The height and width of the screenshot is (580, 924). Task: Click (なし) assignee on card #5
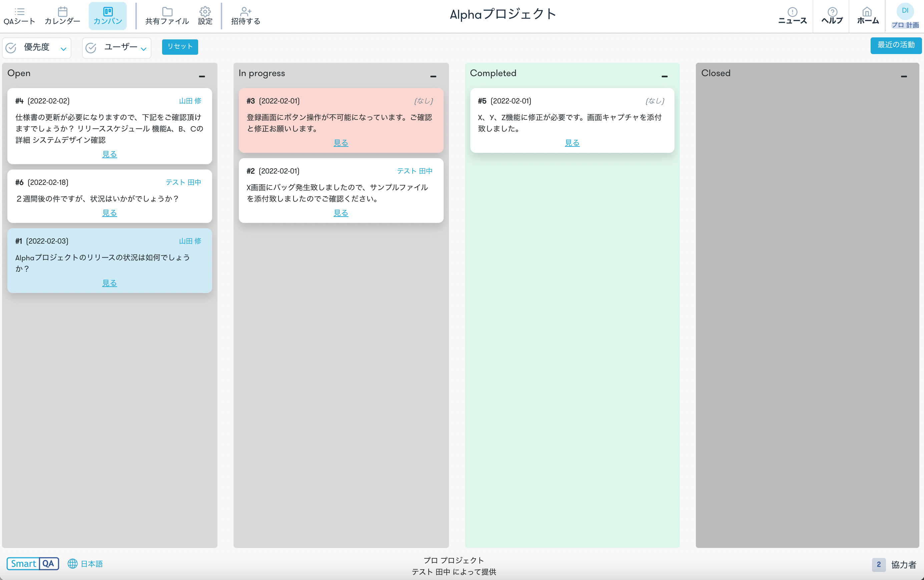(655, 101)
